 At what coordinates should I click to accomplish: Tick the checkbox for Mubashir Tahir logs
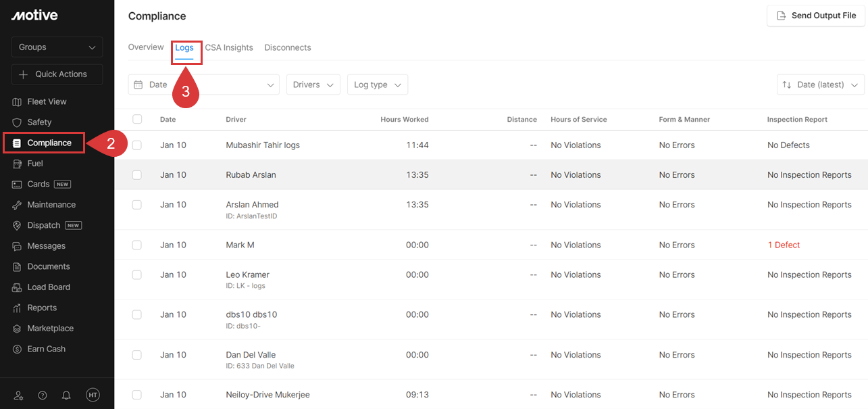[137, 145]
